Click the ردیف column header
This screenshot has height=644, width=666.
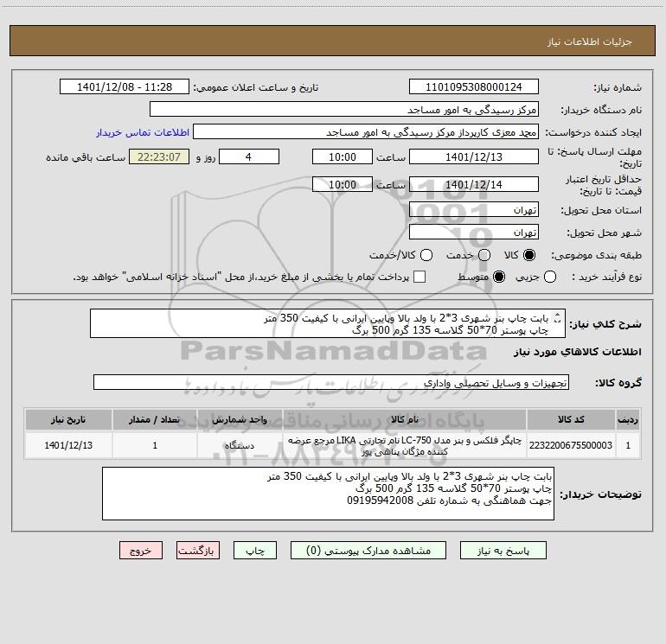(628, 419)
